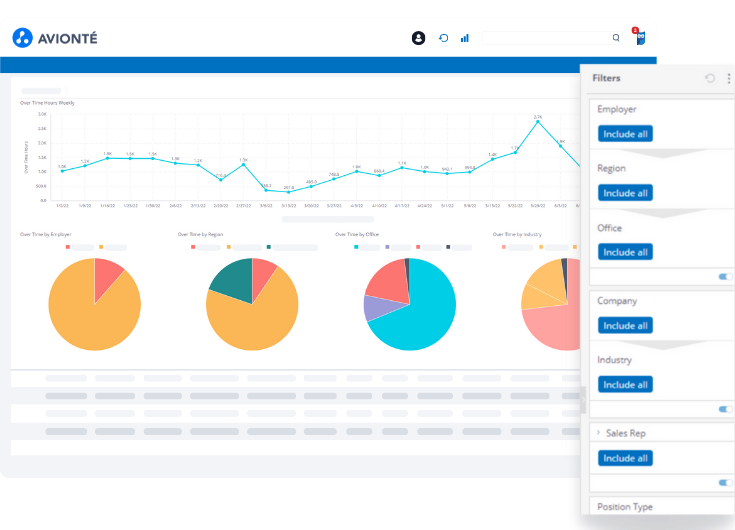Open the owl notifications icon
The width and height of the screenshot is (735, 530).
pos(639,37)
